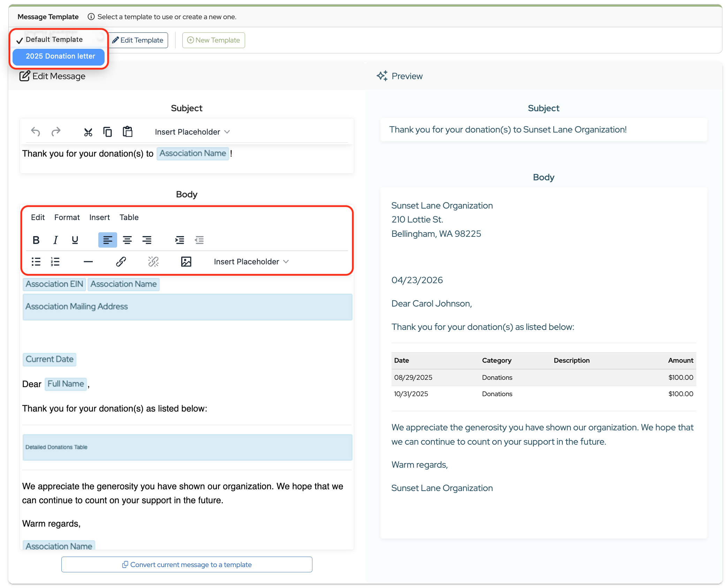
Task: Toggle italic formatting in body editor
Action: 55,240
